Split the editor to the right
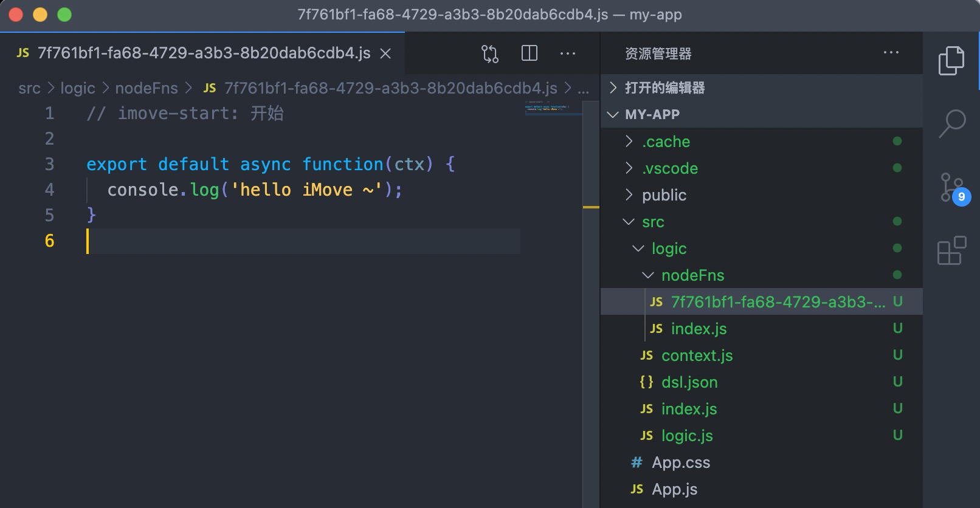This screenshot has height=508, width=980. pyautogui.click(x=530, y=53)
